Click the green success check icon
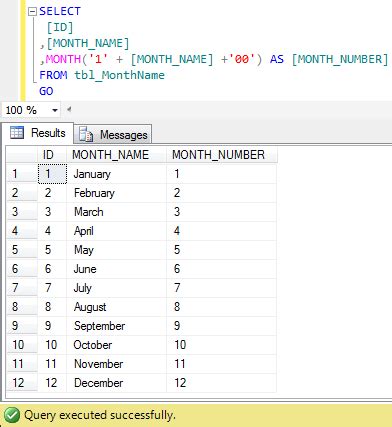Screen dimensions: 392x427 coord(12,415)
